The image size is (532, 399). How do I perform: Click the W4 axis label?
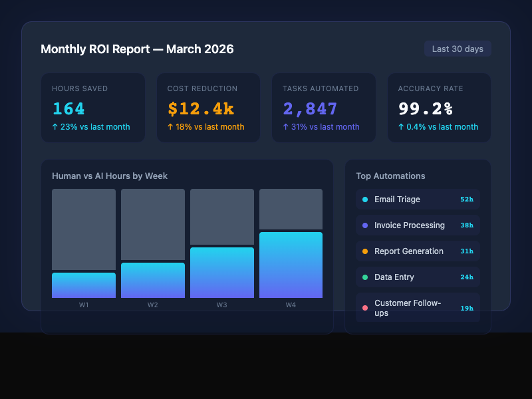click(x=291, y=305)
